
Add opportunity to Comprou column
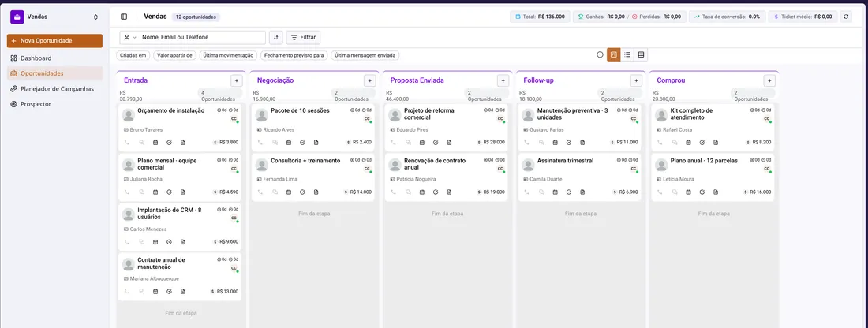769,80
